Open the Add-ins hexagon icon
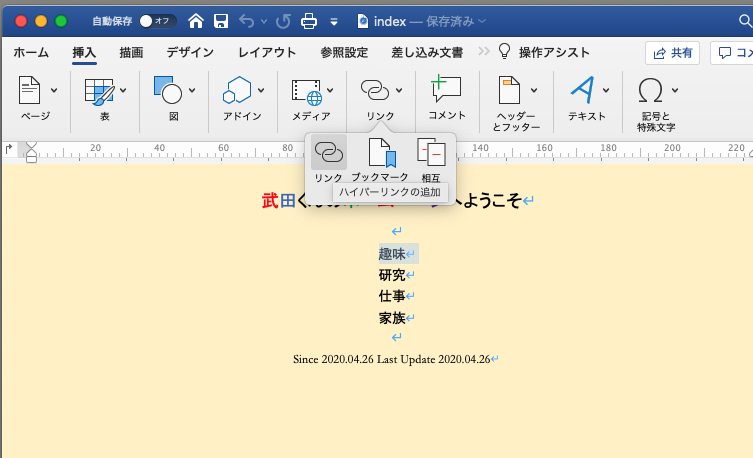This screenshot has height=458, width=753. tap(236, 91)
